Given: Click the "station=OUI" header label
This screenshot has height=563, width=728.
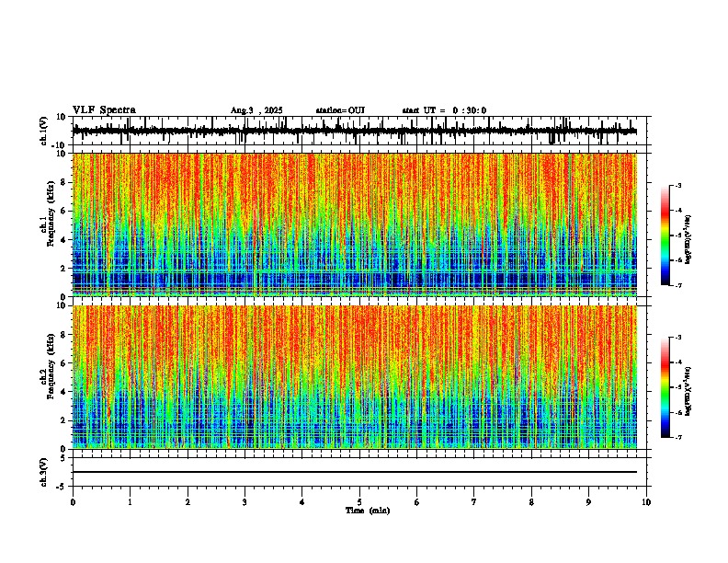Looking at the screenshot, I should tap(340, 110).
